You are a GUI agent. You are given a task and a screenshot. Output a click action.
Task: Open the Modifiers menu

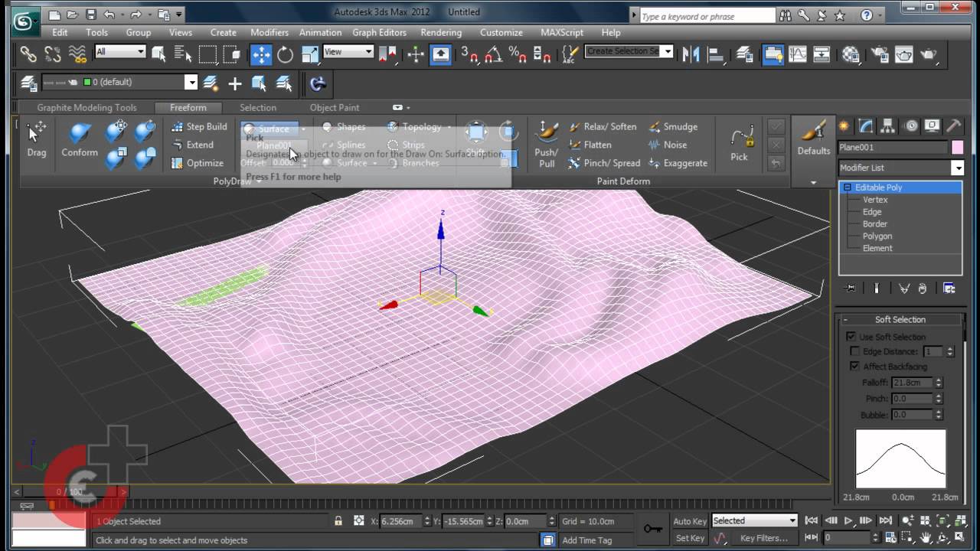coord(269,32)
